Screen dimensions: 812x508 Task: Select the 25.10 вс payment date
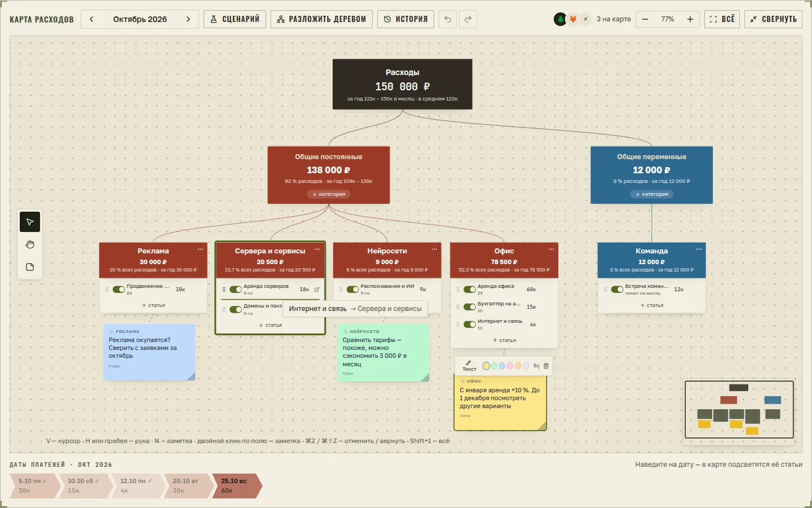tap(237, 485)
